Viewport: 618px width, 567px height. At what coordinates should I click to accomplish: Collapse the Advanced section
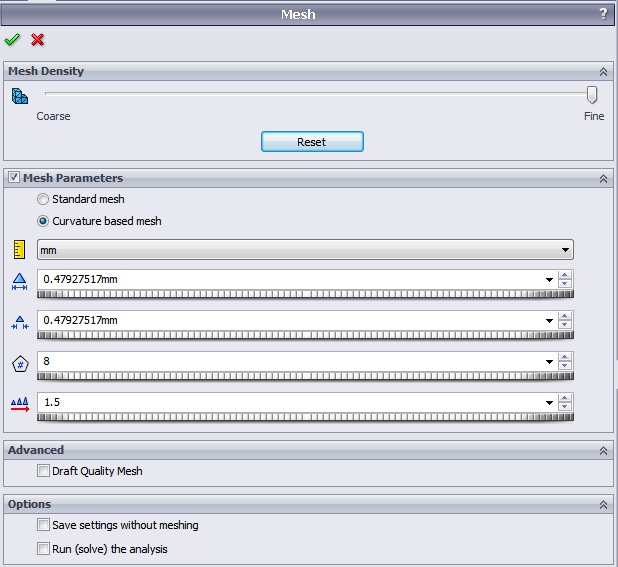(x=603, y=451)
